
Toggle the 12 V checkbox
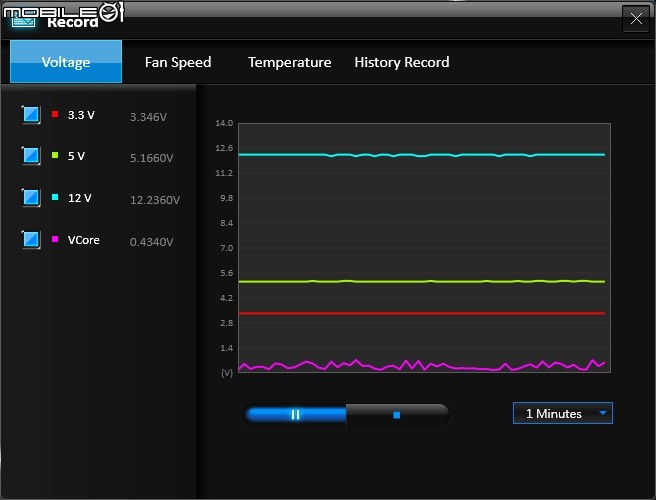tap(31, 197)
